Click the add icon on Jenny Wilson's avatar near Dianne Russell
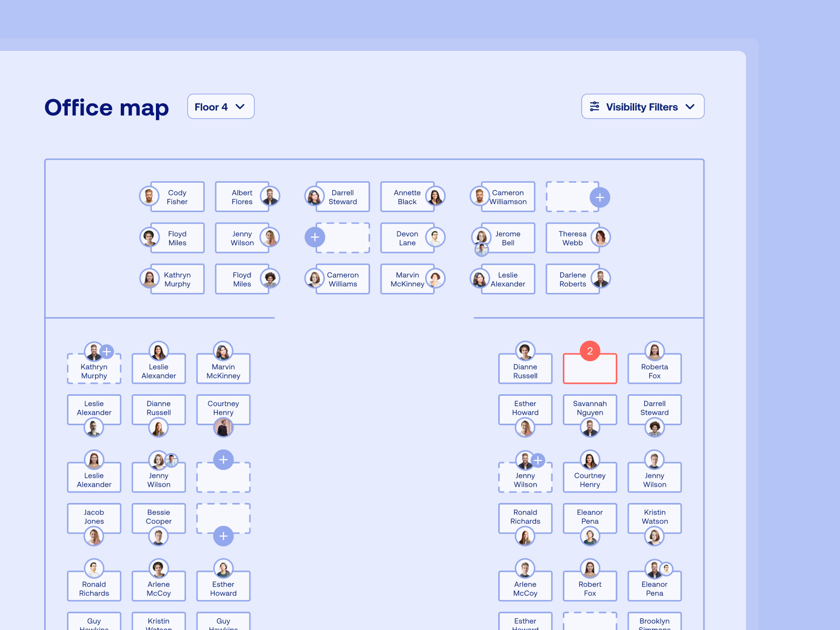The image size is (840, 630). point(539,459)
